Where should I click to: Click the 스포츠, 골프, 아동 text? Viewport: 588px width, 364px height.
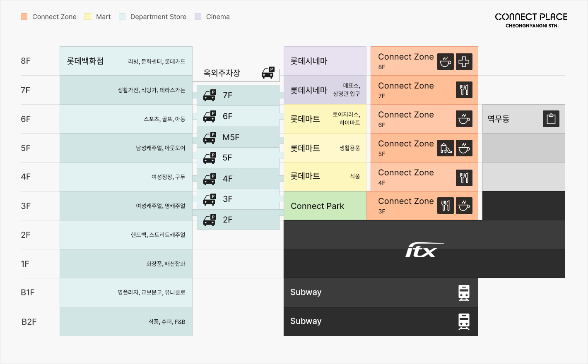coord(164,119)
